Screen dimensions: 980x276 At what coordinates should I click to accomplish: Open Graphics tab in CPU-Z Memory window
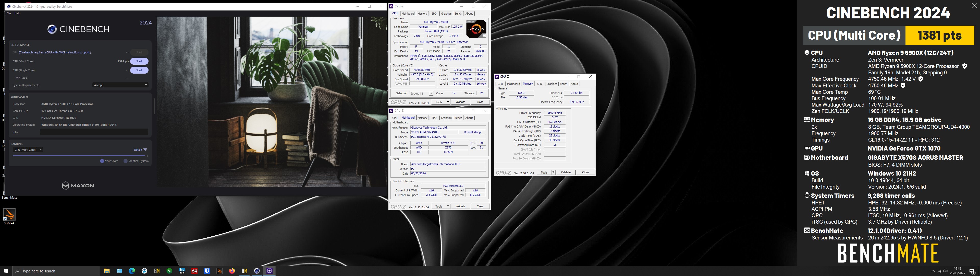(551, 84)
